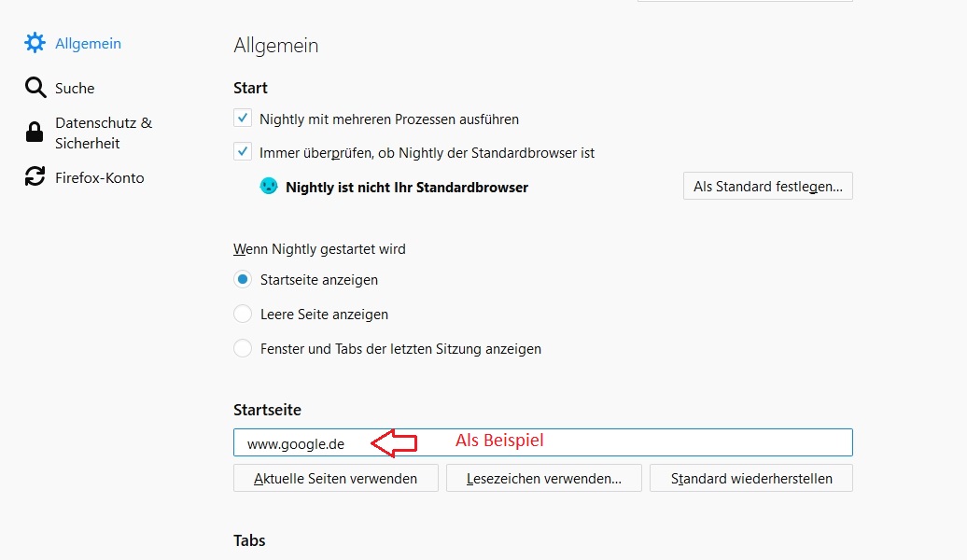Viewport: 967px width, 560px height.
Task: Select 'Leere Seite anzeigen' radio option
Action: coord(243,314)
